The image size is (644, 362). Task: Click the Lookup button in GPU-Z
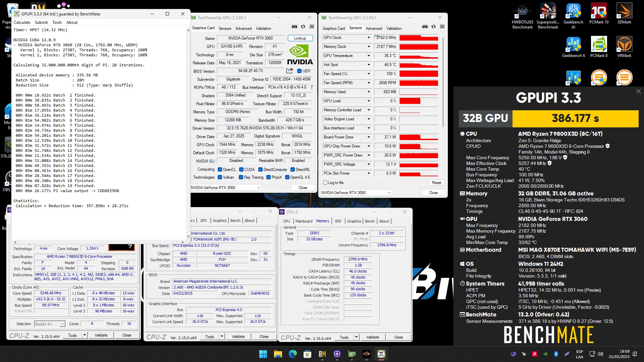[300, 38]
